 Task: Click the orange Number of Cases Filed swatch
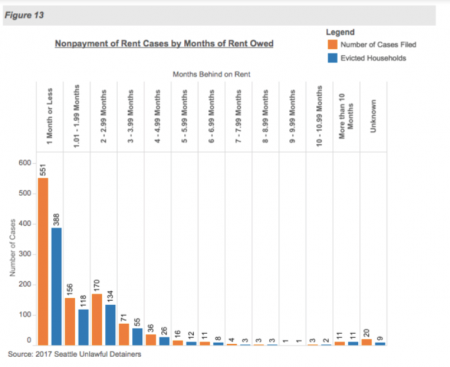(x=332, y=45)
